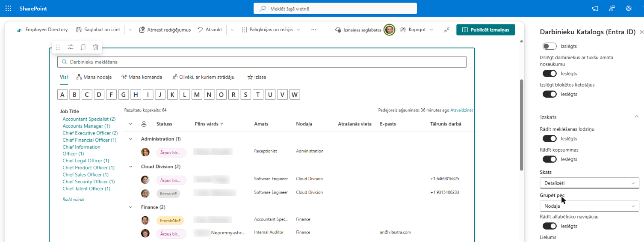The height and width of the screenshot is (242, 644).
Task: Click the Atsvaidzināt refresh link
Action: pyautogui.click(x=461, y=110)
